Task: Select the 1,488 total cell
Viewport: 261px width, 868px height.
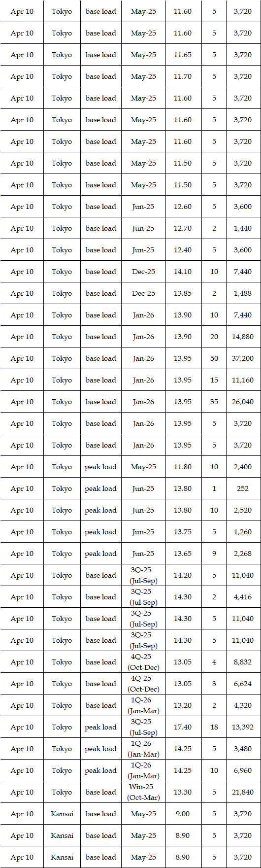Action: (x=243, y=293)
